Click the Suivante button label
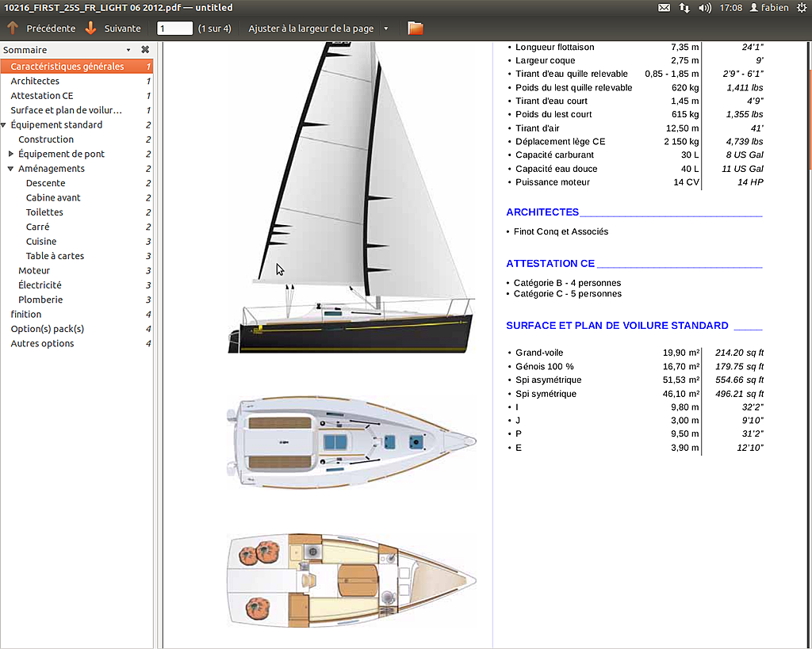The width and height of the screenshot is (812, 649). (123, 29)
